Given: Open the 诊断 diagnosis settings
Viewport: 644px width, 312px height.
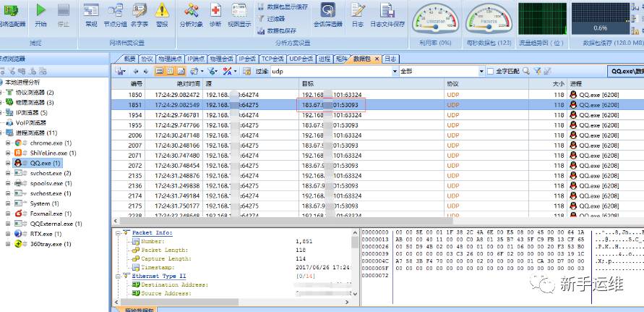Looking at the screenshot, I should click(215, 15).
